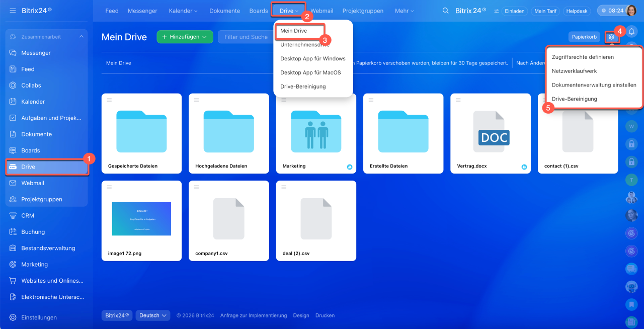Image resolution: width=644 pixels, height=329 pixels.
Task: Open the notifications bell icon
Action: pos(631,32)
